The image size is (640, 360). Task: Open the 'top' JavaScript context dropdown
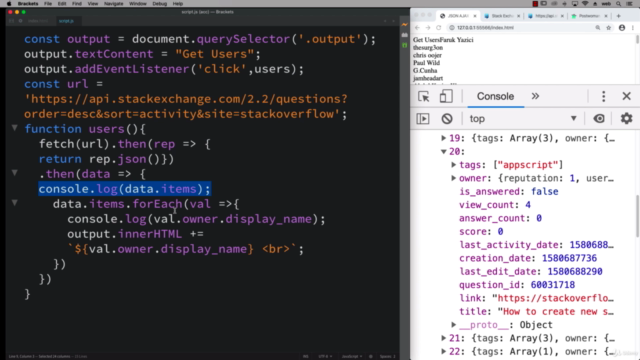(523, 119)
